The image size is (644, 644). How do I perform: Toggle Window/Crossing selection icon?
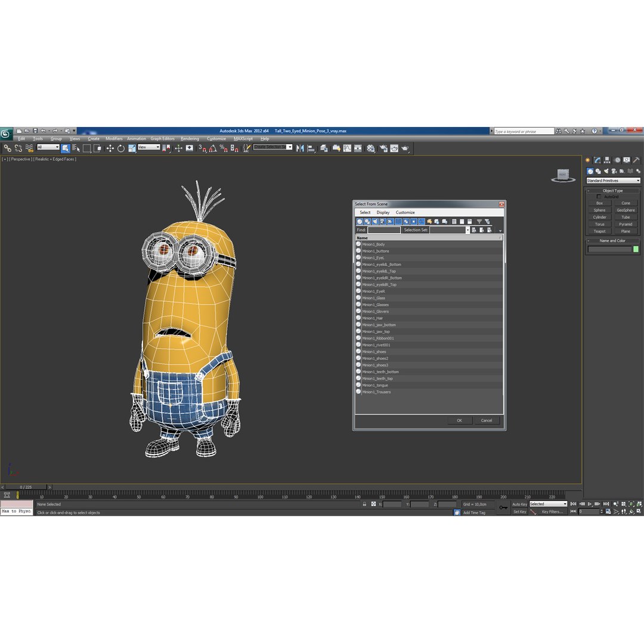[97, 148]
